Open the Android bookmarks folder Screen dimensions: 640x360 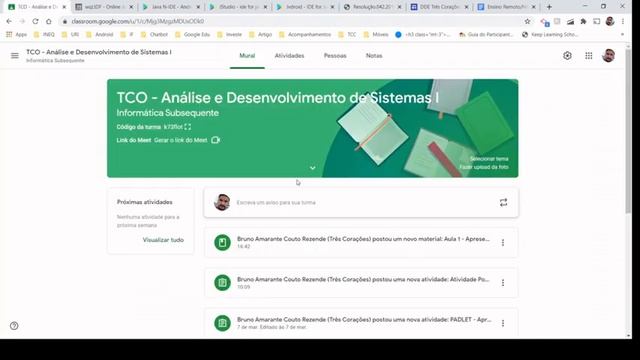(x=100, y=35)
